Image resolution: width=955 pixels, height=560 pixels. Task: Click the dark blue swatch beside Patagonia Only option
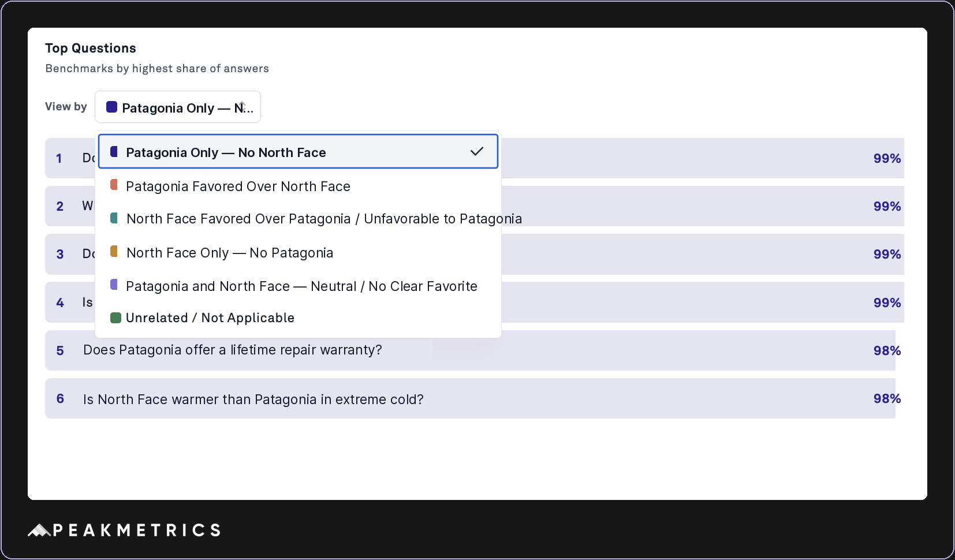click(114, 152)
